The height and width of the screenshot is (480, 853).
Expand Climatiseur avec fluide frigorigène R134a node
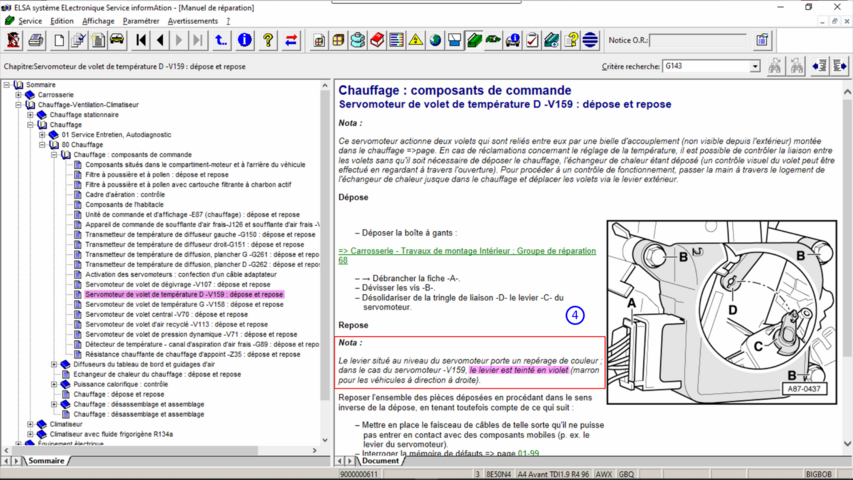(30, 434)
